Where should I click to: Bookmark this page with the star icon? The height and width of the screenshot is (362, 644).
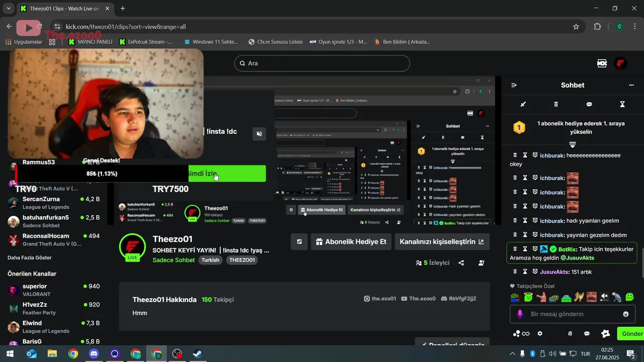(576, 27)
